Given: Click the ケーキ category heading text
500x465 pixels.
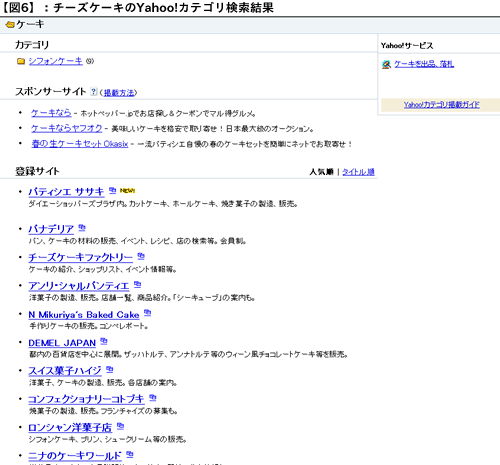Looking at the screenshot, I should (30, 24).
